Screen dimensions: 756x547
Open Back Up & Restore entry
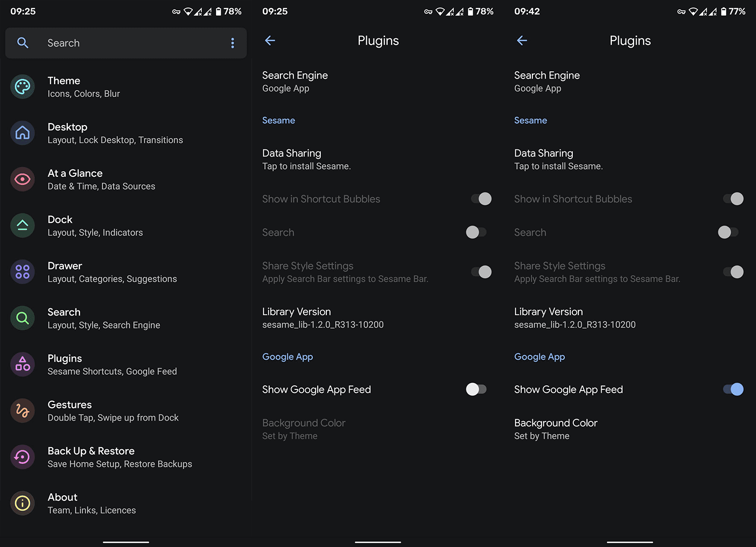(x=126, y=457)
